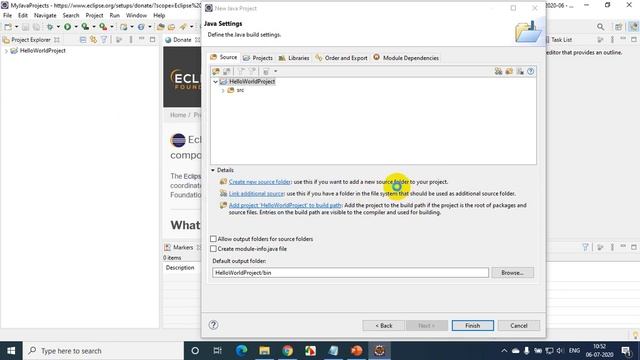640x360 pixels.
Task: Click the green Run button in Eclipse toolbar
Action: 67,27
